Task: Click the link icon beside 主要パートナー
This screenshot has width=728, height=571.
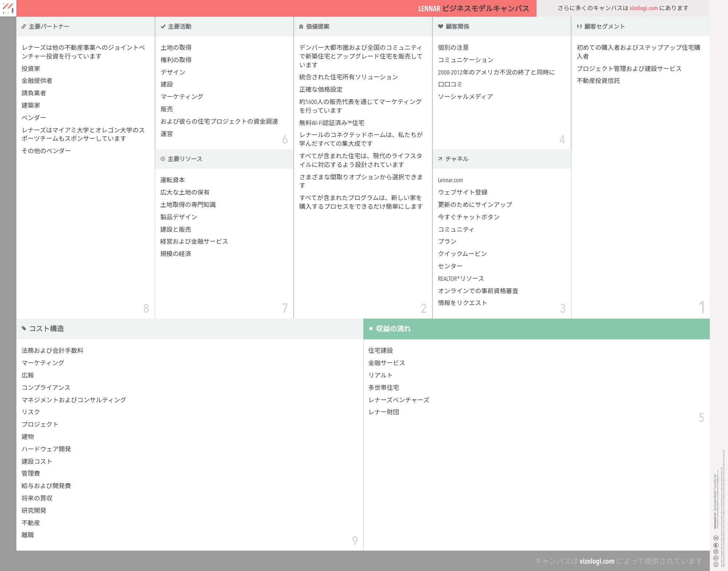Action: coord(24,27)
